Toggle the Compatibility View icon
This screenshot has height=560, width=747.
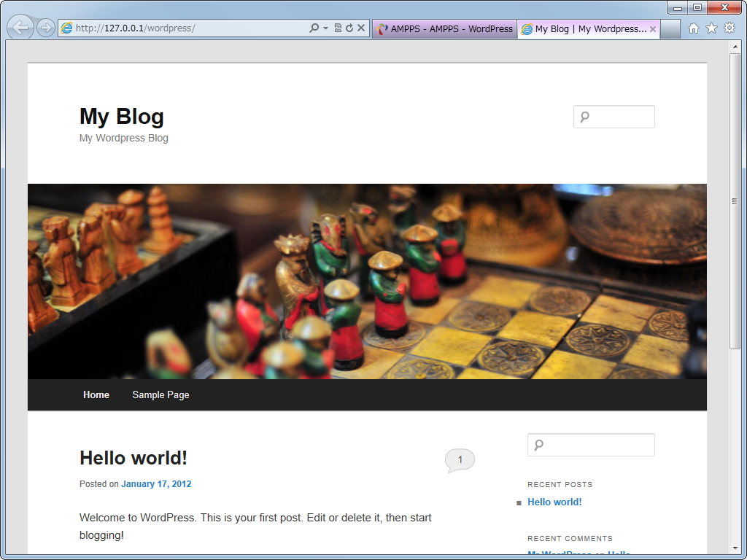[338, 28]
